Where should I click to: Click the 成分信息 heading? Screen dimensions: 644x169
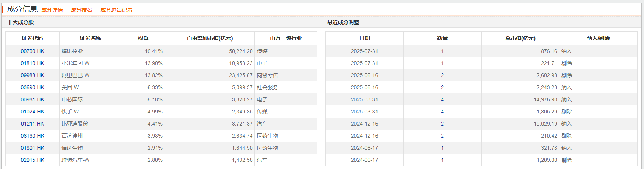click(x=22, y=9)
